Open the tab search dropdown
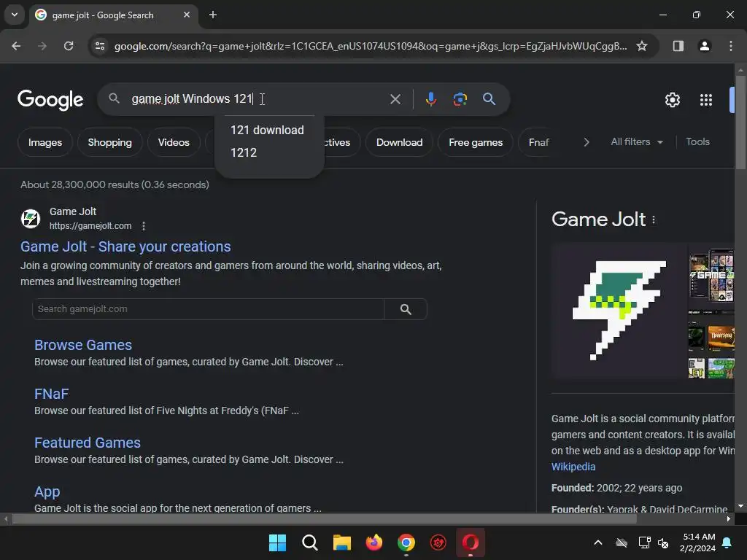747x560 pixels. [x=15, y=15]
